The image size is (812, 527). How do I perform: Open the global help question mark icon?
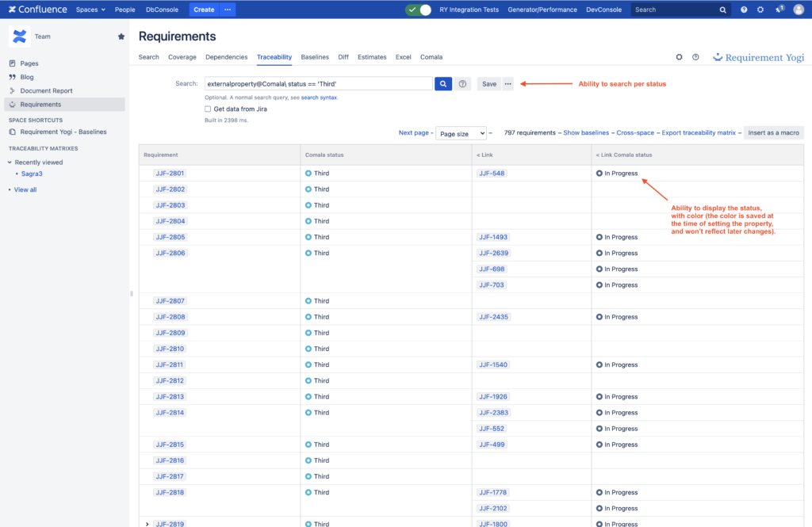pos(742,9)
